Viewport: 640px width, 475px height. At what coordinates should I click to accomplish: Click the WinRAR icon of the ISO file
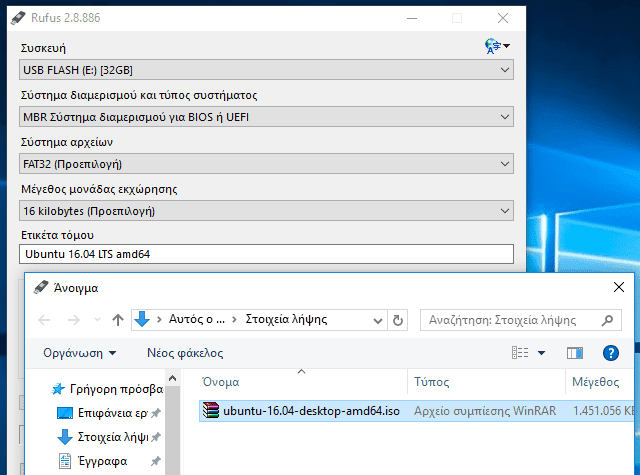[211, 411]
